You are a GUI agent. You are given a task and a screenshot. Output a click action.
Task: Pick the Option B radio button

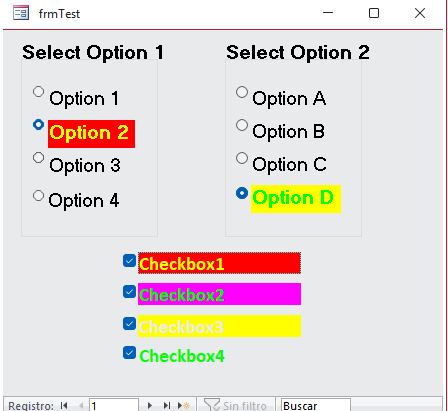pos(242,125)
